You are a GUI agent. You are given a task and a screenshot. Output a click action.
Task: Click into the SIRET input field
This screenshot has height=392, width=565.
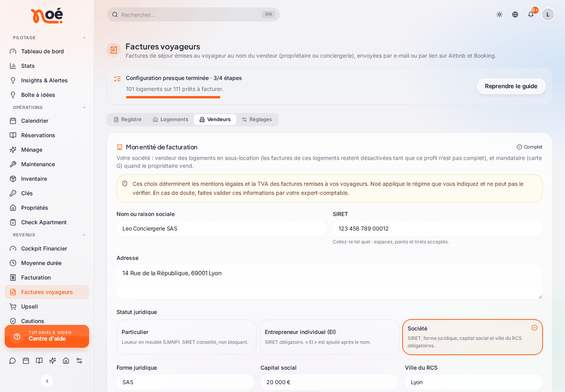[x=437, y=229]
